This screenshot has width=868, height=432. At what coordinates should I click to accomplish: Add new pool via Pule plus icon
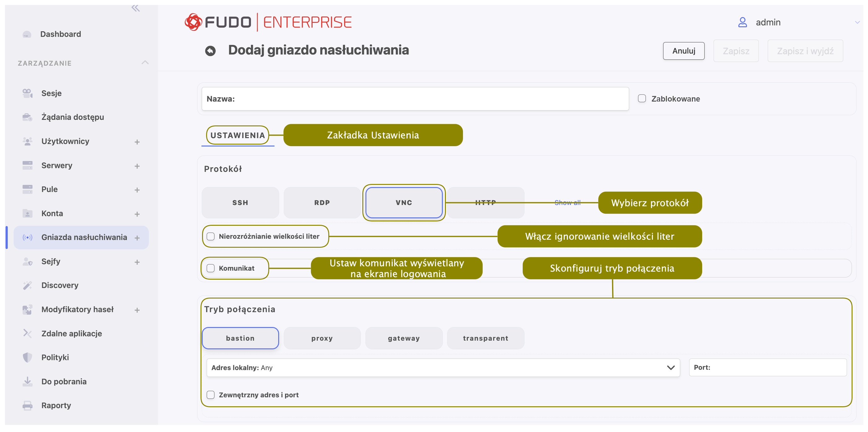pos(137,190)
